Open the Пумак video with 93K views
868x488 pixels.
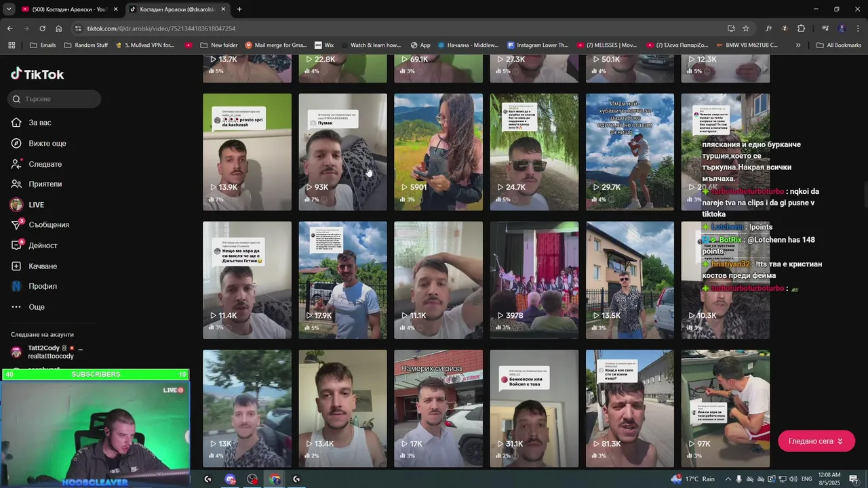tap(342, 152)
